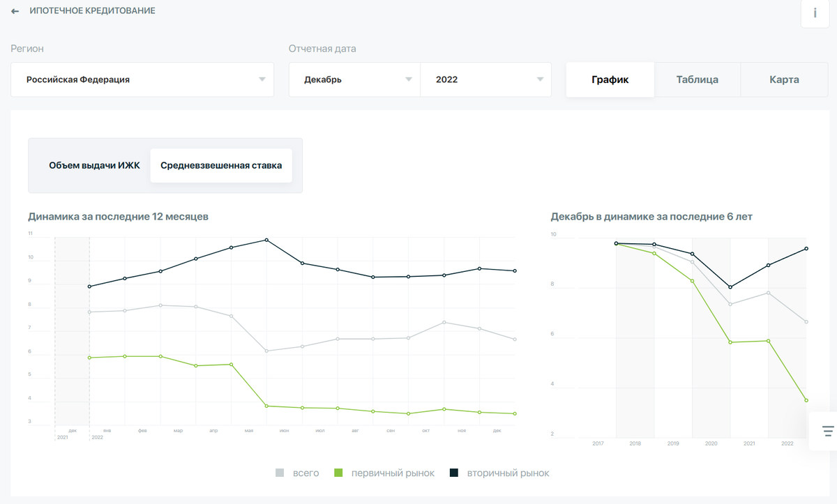
Task: Click the окт month label on the monthly chart
Action: tap(426, 431)
